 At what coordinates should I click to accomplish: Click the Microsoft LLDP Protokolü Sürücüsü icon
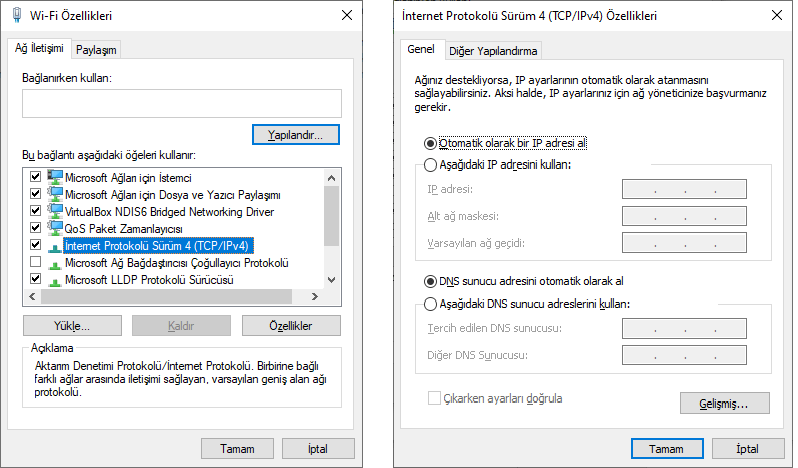click(x=54, y=280)
